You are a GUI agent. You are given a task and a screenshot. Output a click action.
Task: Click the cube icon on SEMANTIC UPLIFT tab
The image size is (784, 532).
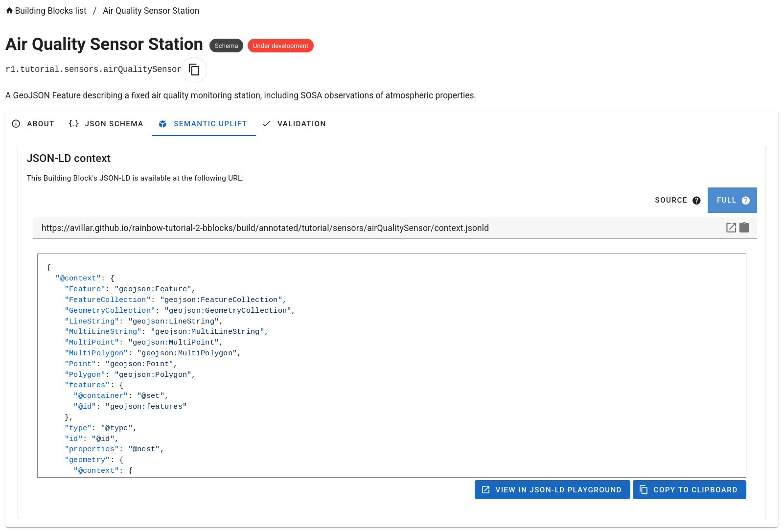click(162, 124)
